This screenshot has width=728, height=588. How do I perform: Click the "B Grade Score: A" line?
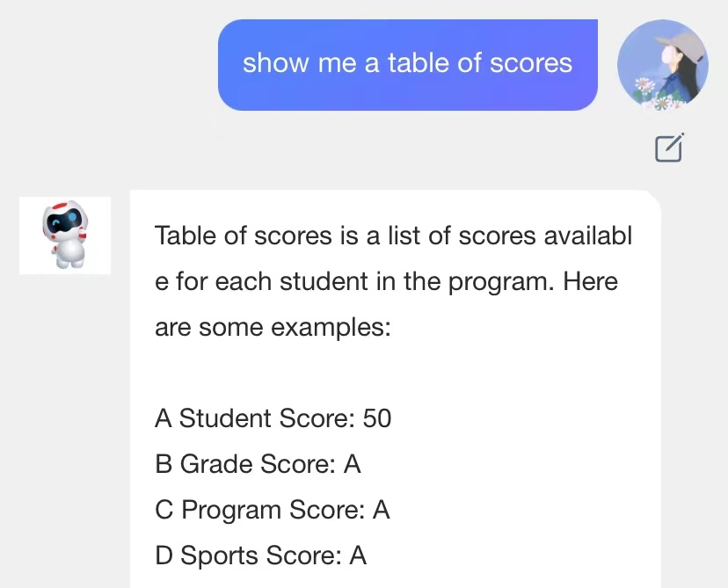coord(258,463)
